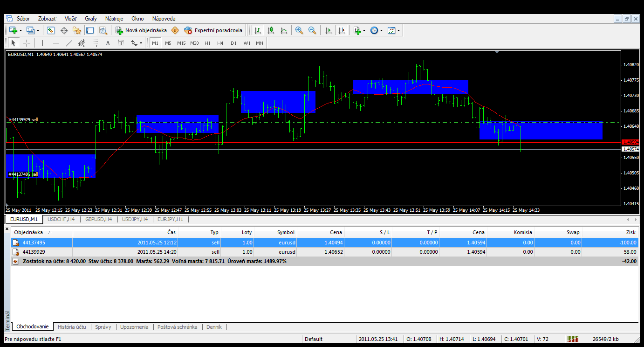This screenshot has width=644, height=347.
Task: Select the equidistant channel tool
Action: tap(82, 43)
